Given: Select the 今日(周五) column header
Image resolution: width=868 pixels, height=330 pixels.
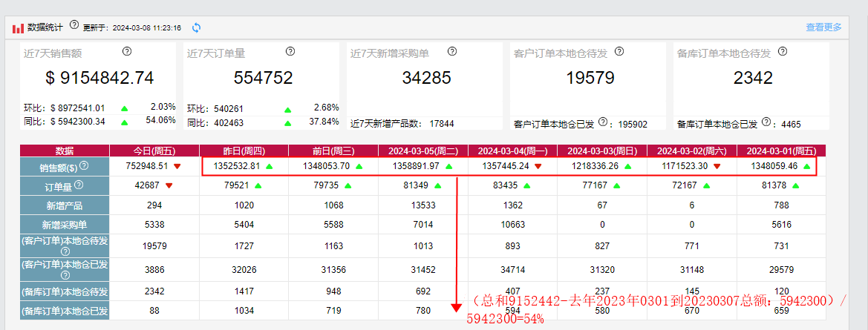Looking at the screenshot, I should click(154, 151).
